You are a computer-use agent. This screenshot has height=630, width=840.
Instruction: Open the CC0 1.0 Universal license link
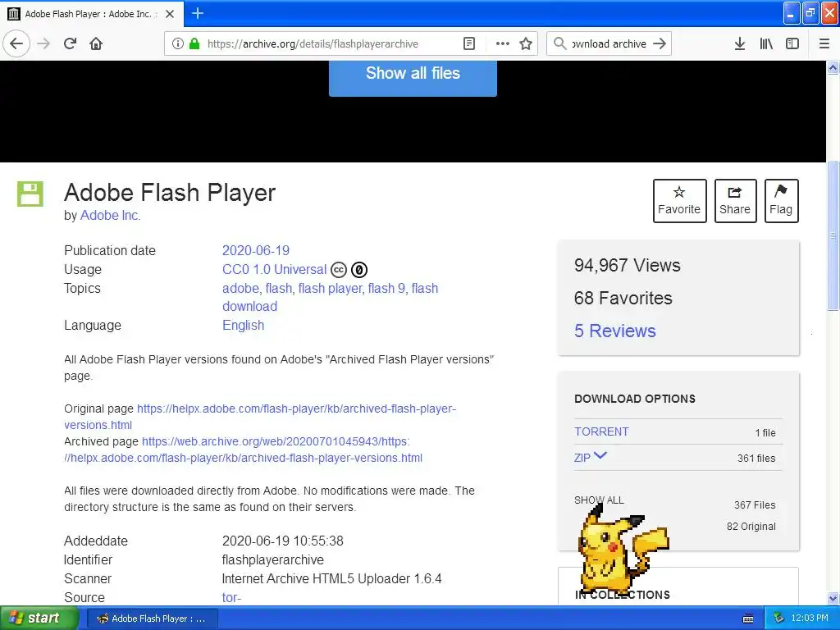(274, 269)
